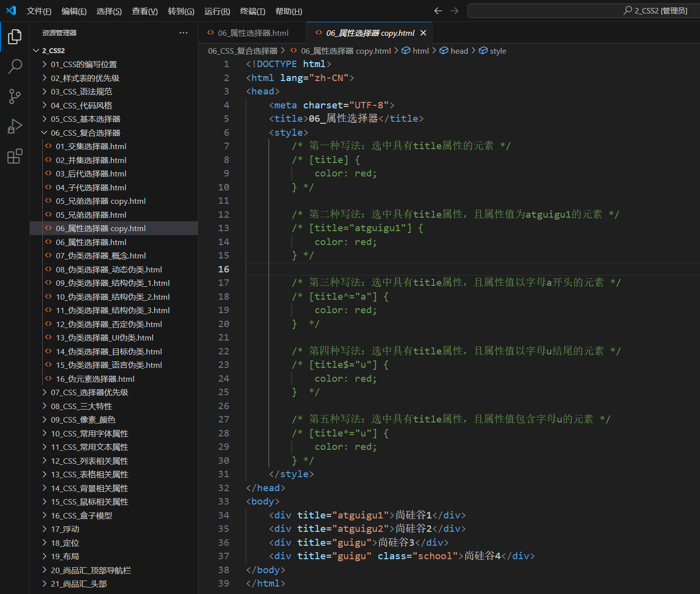
Task: Open the 转到(G) menu
Action: pyautogui.click(x=181, y=11)
